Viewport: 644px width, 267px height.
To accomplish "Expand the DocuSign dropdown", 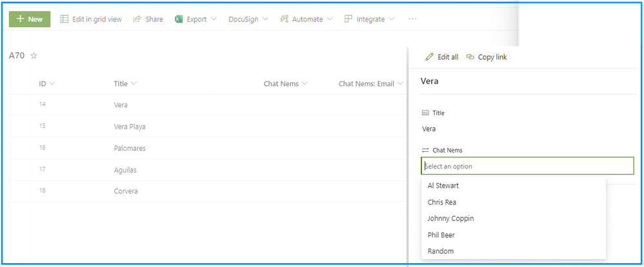I will [x=265, y=19].
